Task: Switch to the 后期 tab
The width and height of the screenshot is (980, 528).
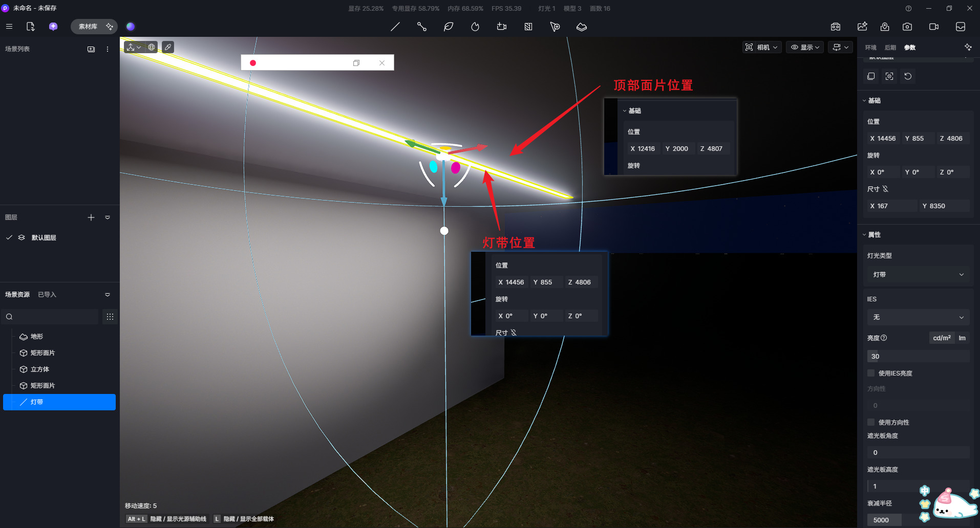Action: point(890,48)
